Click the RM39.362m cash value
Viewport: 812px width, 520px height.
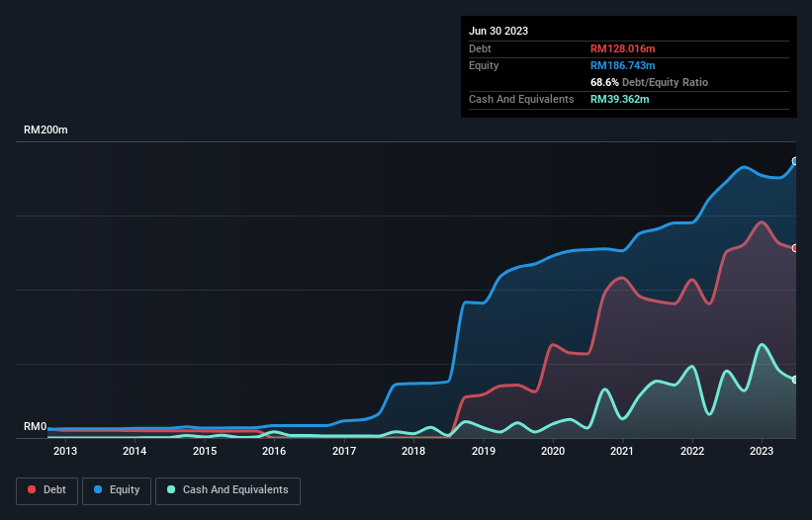click(x=619, y=99)
